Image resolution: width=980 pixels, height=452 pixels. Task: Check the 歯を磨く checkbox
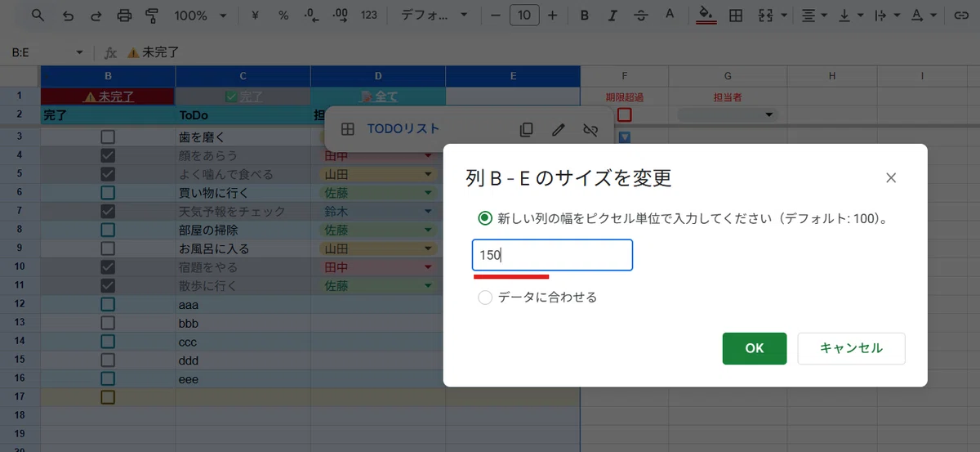pos(108,136)
